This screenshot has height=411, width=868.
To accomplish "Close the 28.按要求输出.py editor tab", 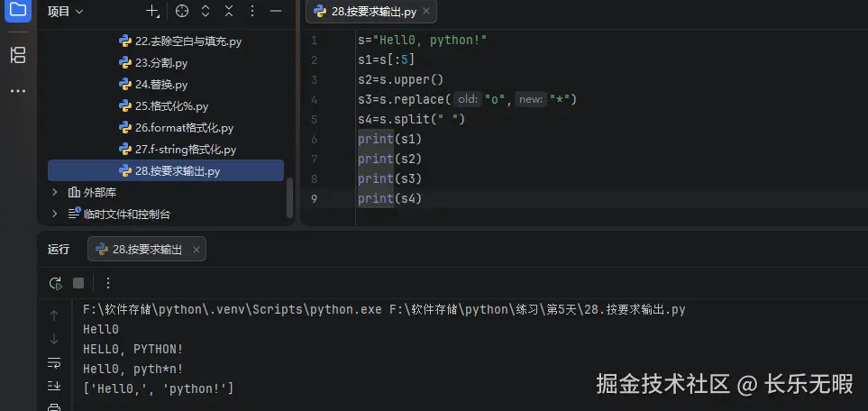I will point(425,12).
